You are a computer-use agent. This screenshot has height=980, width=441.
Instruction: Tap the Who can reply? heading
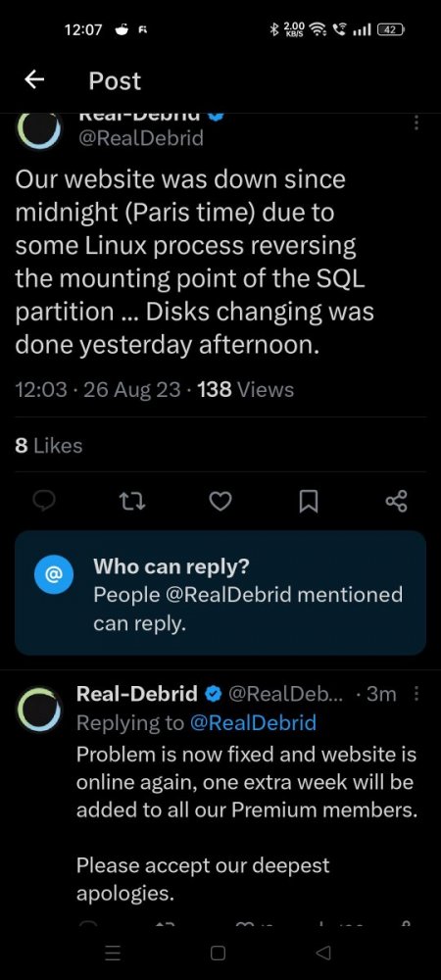tap(171, 566)
